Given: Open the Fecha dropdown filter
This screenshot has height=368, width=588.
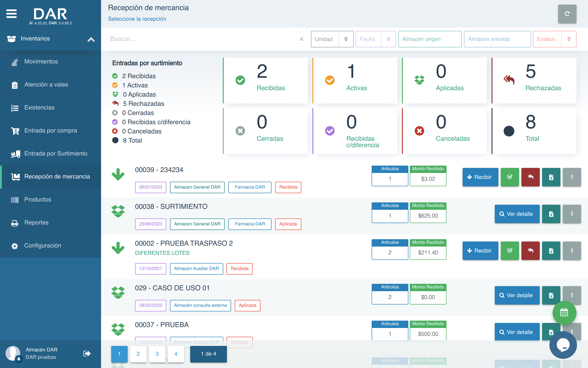Looking at the screenshot, I should click(x=376, y=39).
